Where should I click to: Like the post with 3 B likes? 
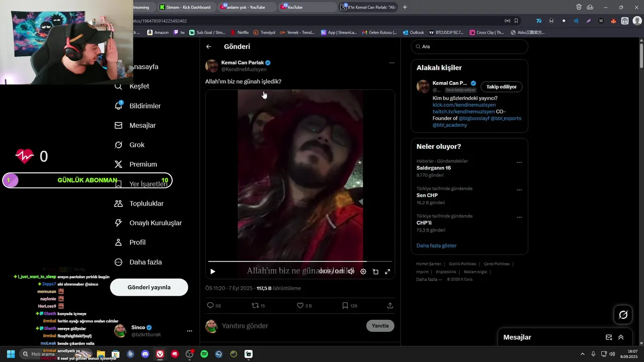(x=300, y=305)
